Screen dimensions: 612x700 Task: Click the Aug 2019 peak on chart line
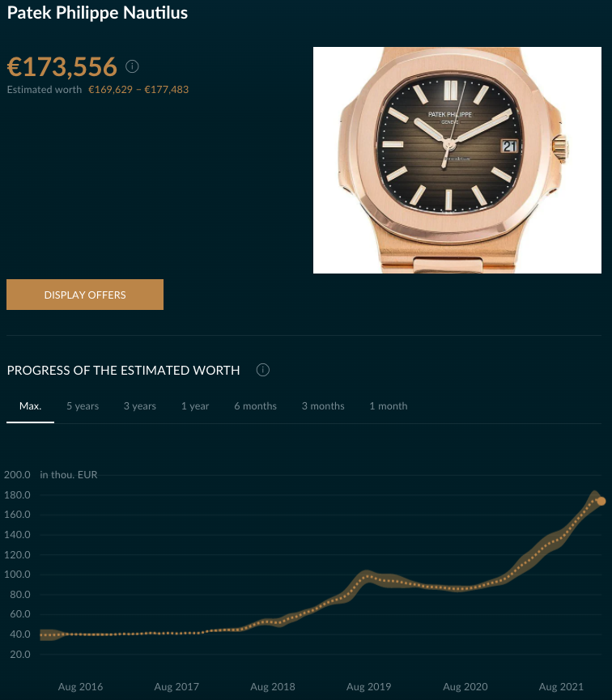367,576
